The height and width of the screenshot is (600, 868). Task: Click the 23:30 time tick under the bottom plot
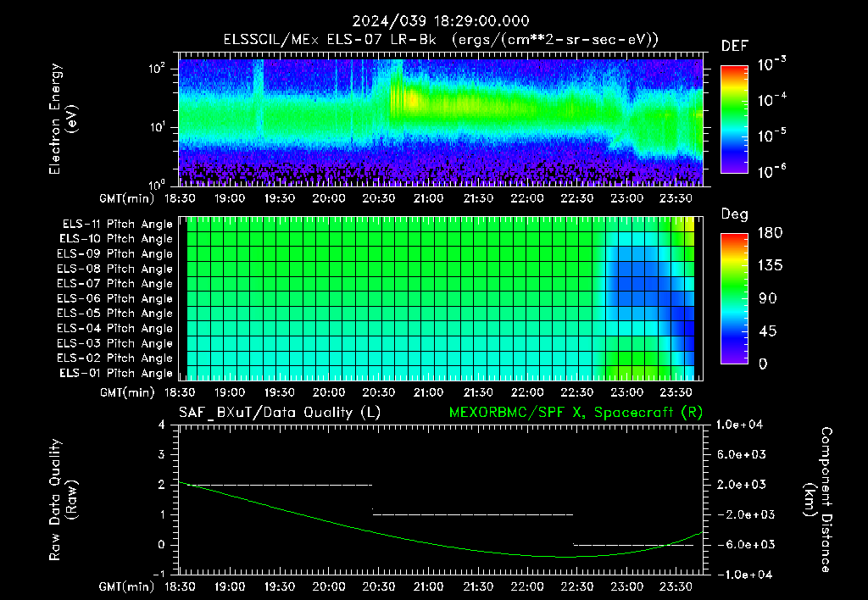click(x=676, y=586)
